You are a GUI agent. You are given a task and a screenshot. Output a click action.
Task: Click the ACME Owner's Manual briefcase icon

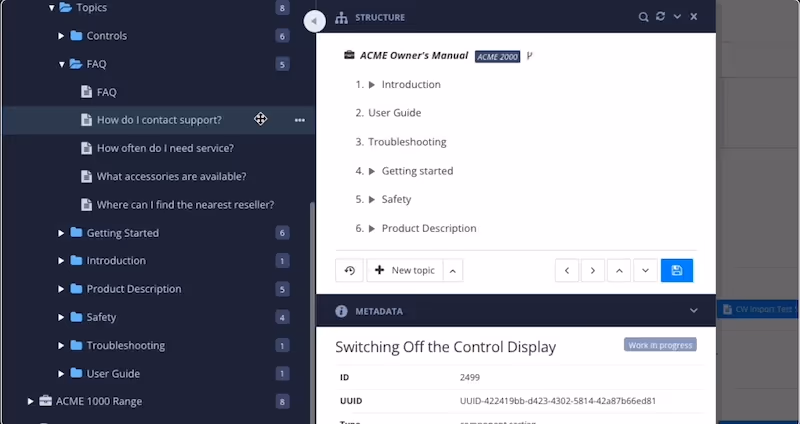coord(349,55)
